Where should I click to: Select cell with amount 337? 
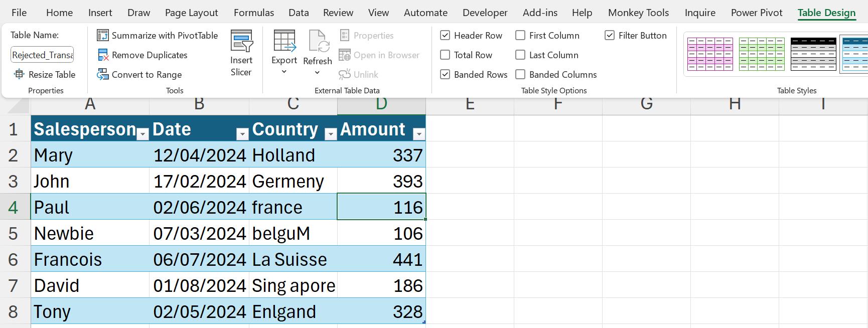point(382,155)
